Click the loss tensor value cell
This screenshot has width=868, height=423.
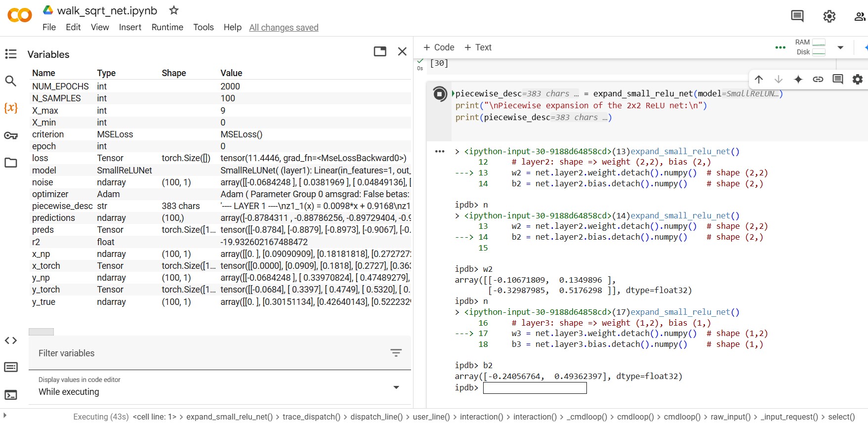pos(313,158)
